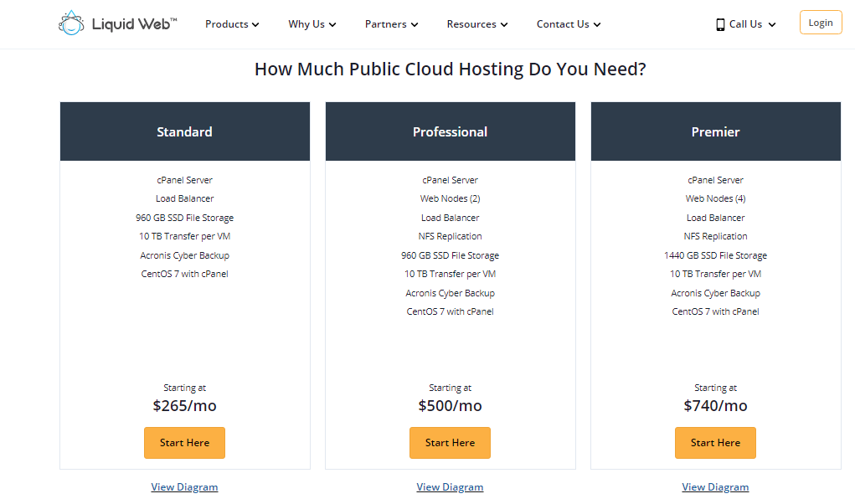The width and height of the screenshot is (855, 504).
Task: Click NFS Replication in the Premier plan
Action: tap(715, 236)
